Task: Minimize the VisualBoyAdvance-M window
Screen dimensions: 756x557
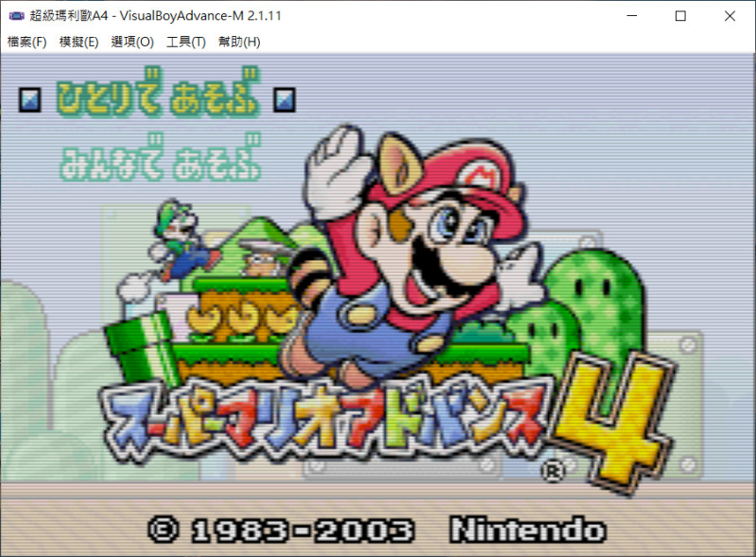Action: pos(632,16)
